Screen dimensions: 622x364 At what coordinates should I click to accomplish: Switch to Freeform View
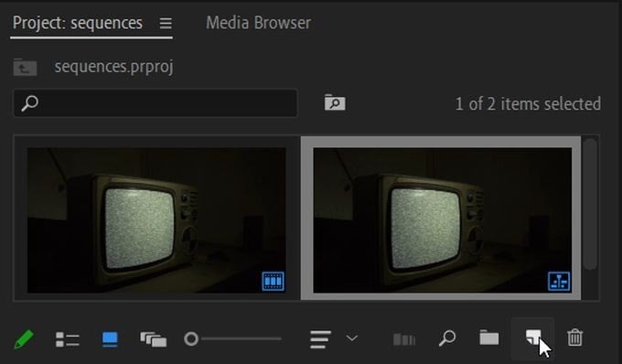(154, 340)
